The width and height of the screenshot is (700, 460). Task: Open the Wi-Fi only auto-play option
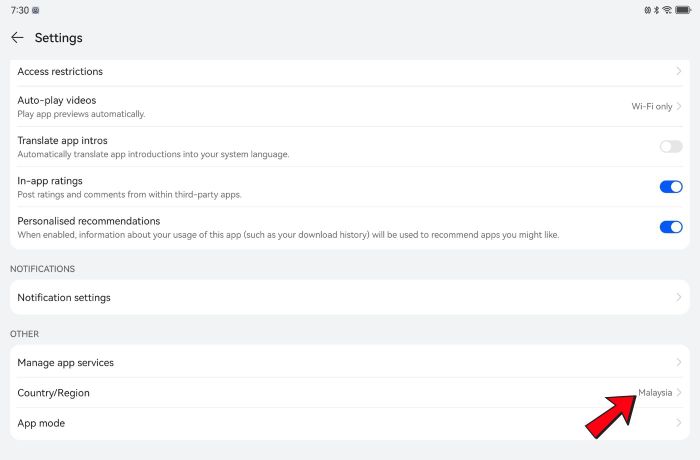tap(651, 106)
